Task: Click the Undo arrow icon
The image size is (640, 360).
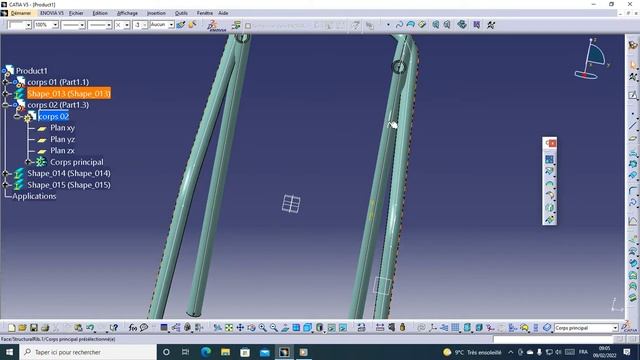Action: (90, 328)
